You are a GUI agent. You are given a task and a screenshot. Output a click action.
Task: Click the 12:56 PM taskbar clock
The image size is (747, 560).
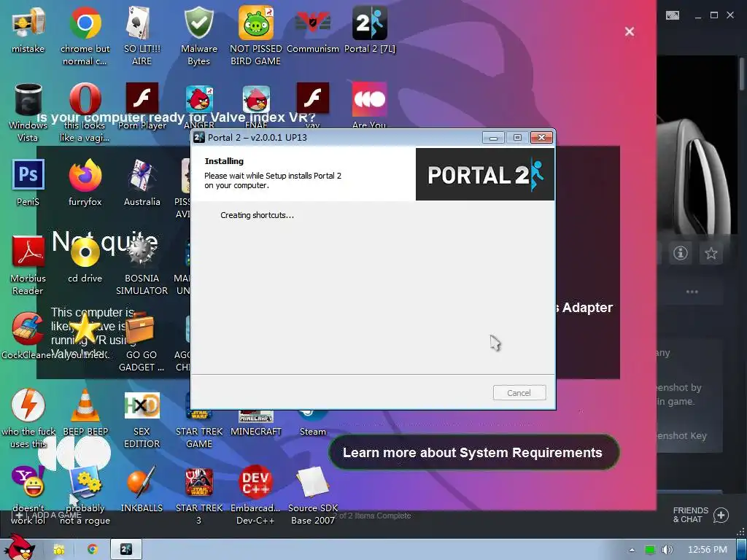click(708, 550)
